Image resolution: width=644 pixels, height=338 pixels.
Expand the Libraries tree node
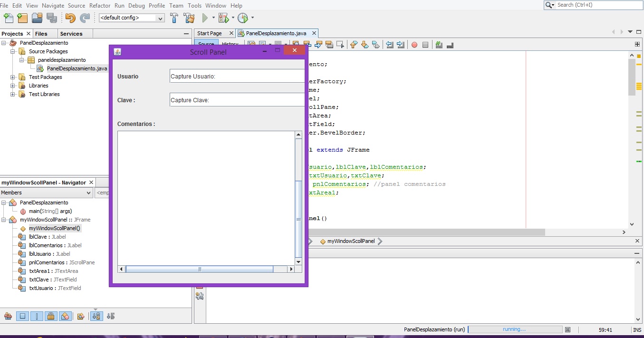[13, 86]
